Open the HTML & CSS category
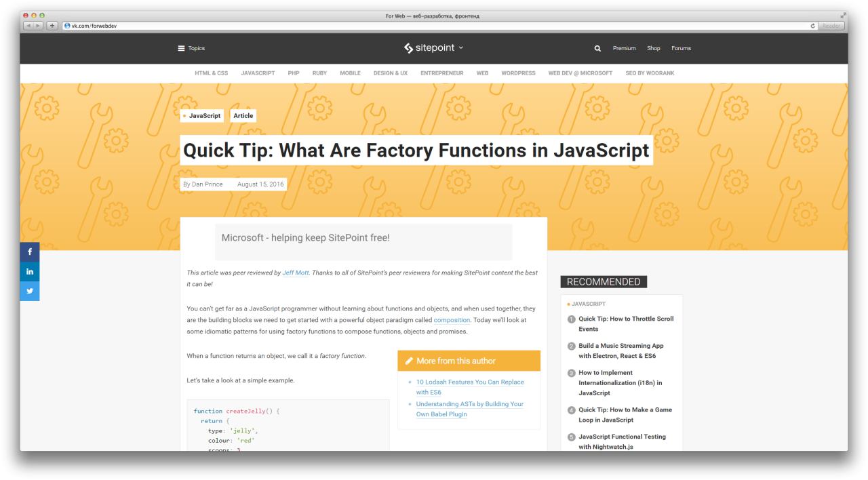This screenshot has width=868, height=480. pos(212,73)
